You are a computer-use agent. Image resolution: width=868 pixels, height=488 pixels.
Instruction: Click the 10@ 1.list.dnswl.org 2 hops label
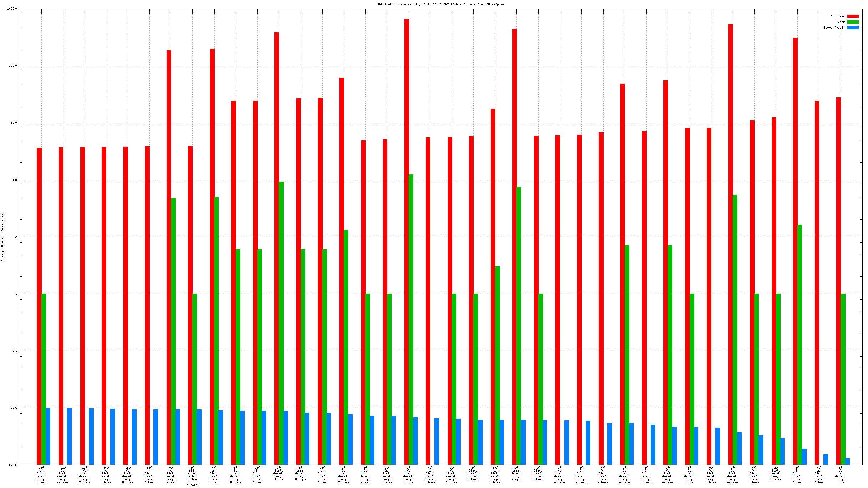(x=495, y=475)
